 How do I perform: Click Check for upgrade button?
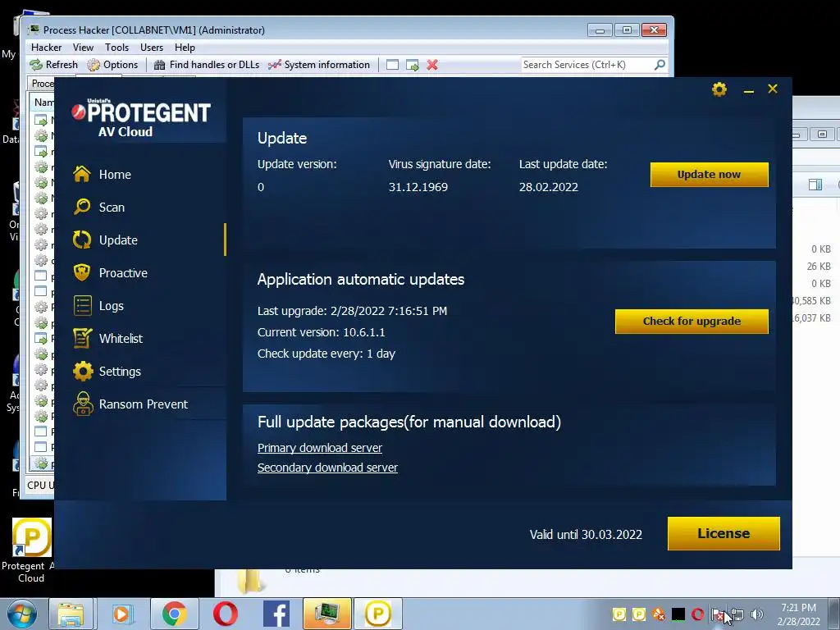tap(692, 322)
